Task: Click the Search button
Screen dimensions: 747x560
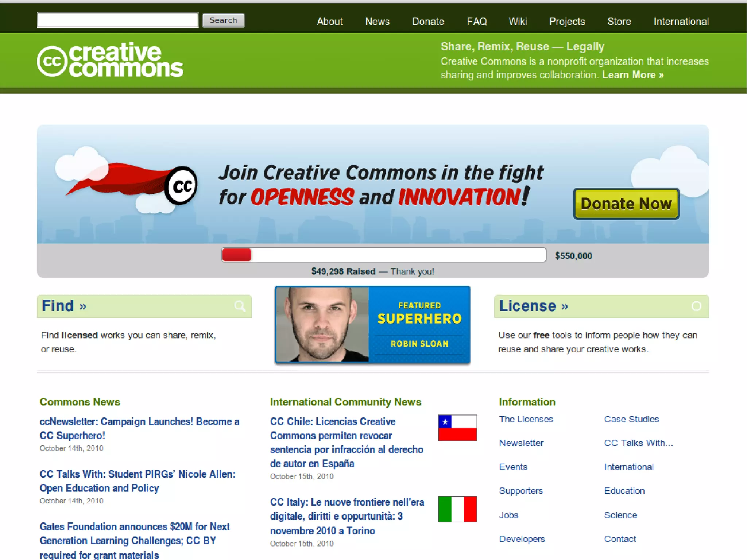Action: pos(223,20)
